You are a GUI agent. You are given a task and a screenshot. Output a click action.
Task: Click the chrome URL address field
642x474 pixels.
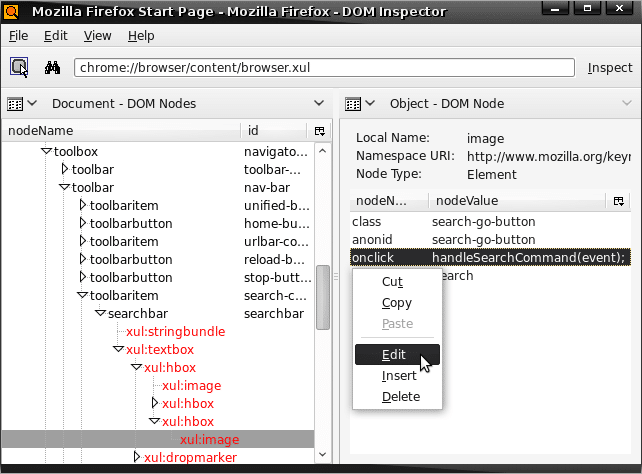pyautogui.click(x=324, y=68)
